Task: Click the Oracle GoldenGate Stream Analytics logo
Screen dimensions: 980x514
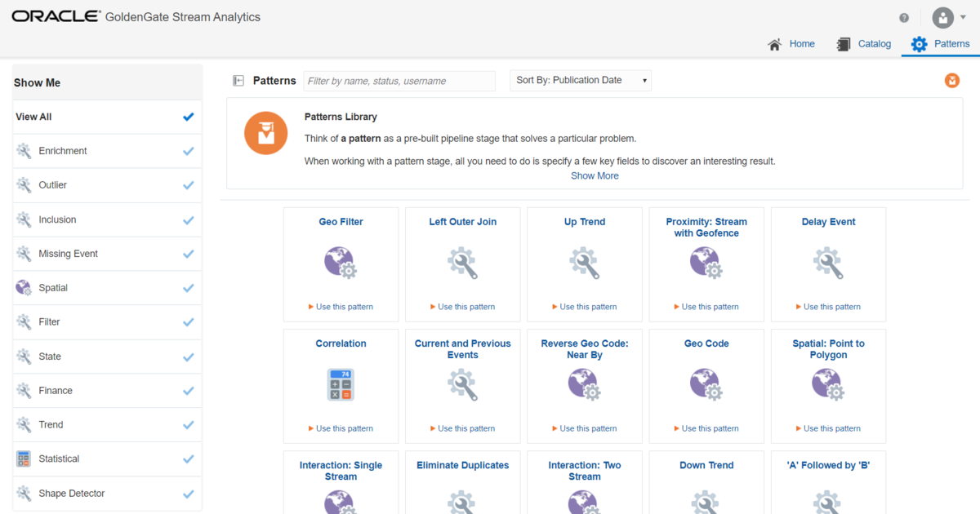Action: [136, 16]
